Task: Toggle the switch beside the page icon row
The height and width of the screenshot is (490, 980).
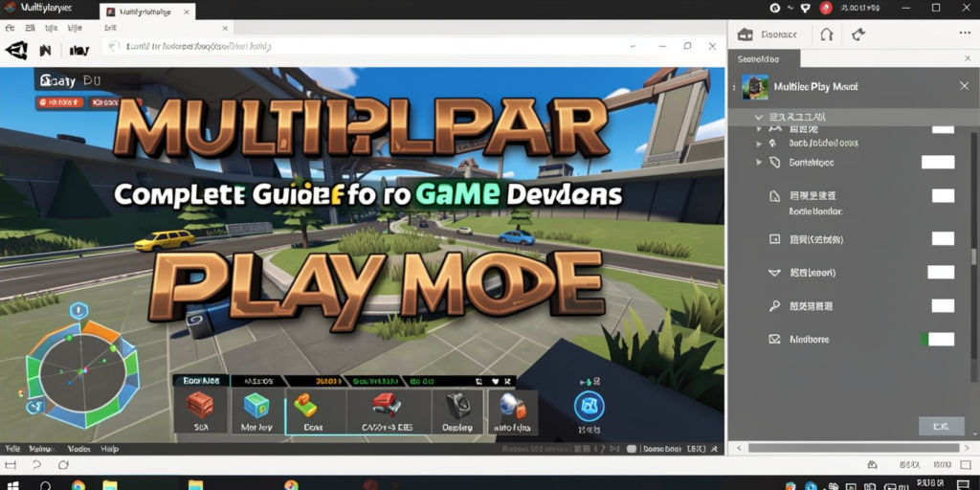Action: pyautogui.click(x=943, y=195)
